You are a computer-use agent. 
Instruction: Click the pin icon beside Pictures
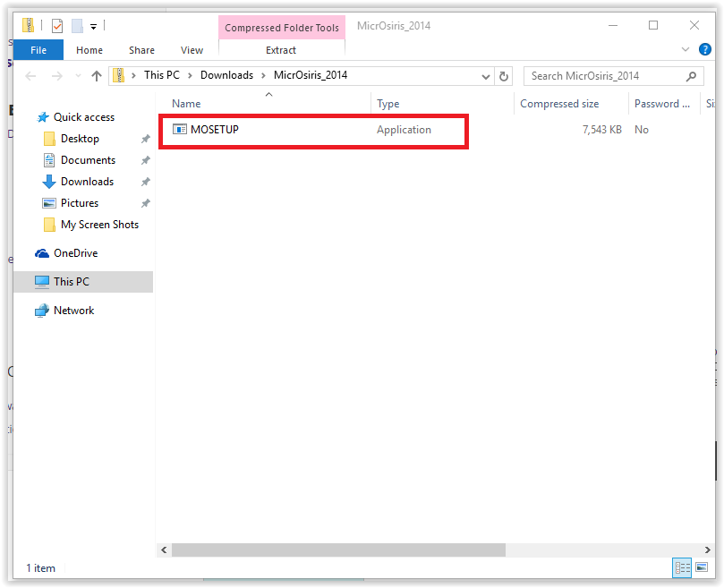pyautogui.click(x=146, y=203)
